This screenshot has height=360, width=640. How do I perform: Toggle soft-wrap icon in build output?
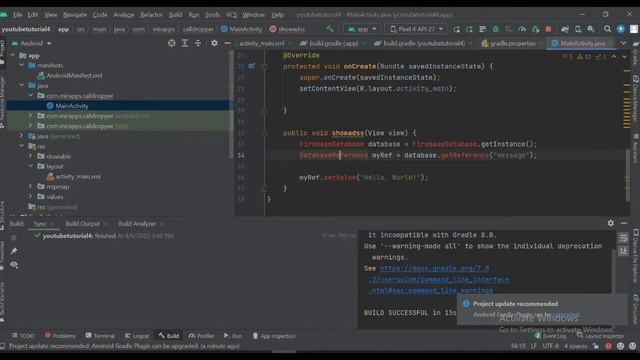[623, 238]
